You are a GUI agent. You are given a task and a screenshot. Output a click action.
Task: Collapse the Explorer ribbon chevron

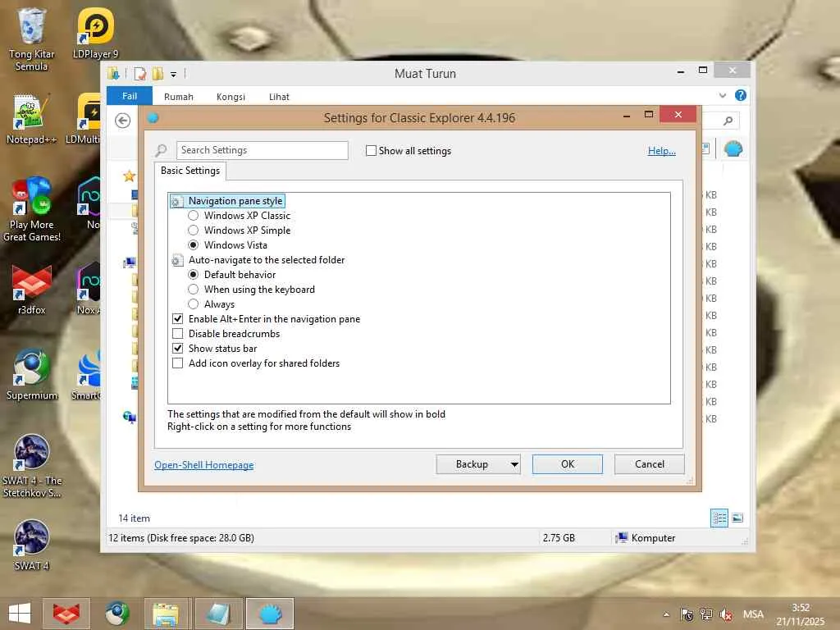723,95
